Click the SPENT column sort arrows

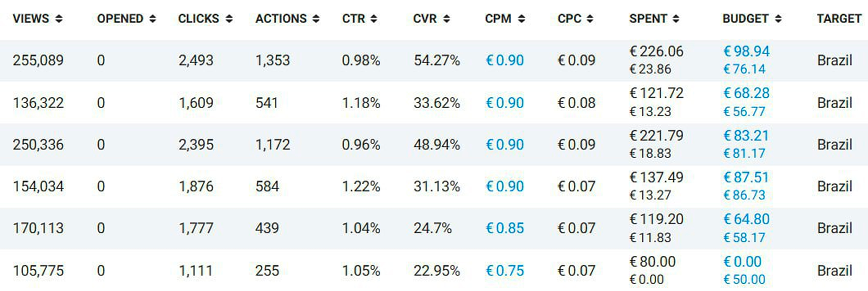point(676,19)
